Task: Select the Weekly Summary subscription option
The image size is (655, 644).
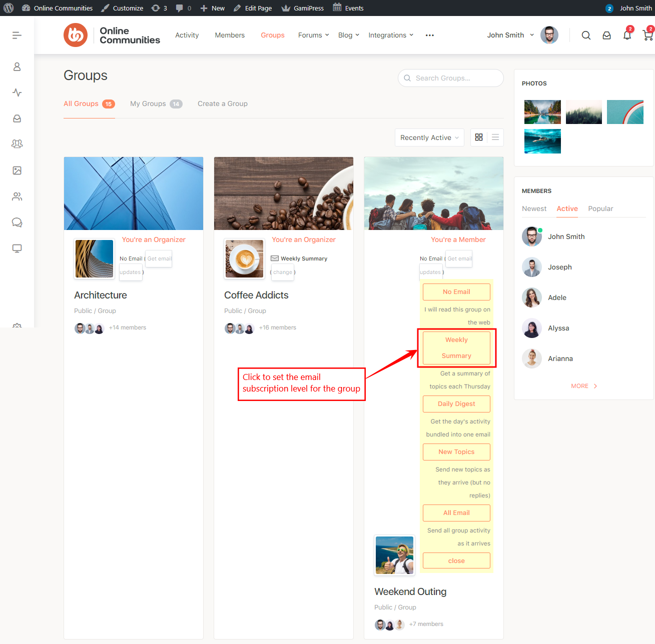Action: coord(456,347)
